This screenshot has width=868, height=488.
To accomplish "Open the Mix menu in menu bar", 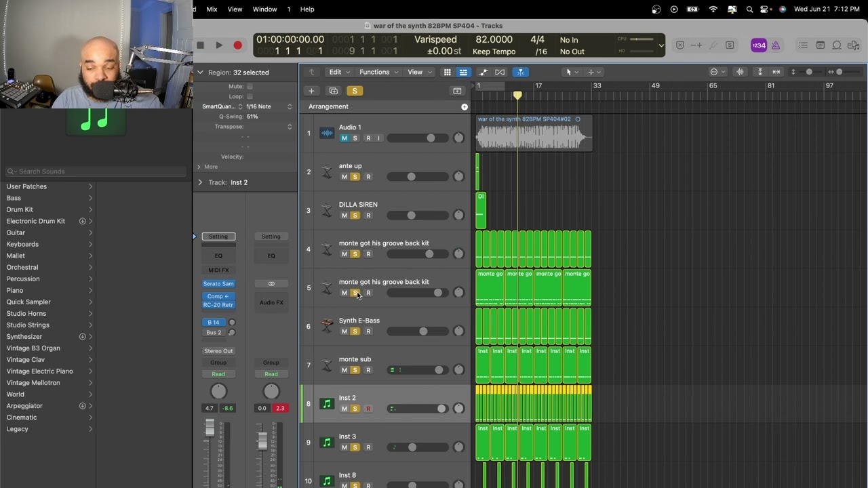I will click(x=212, y=9).
